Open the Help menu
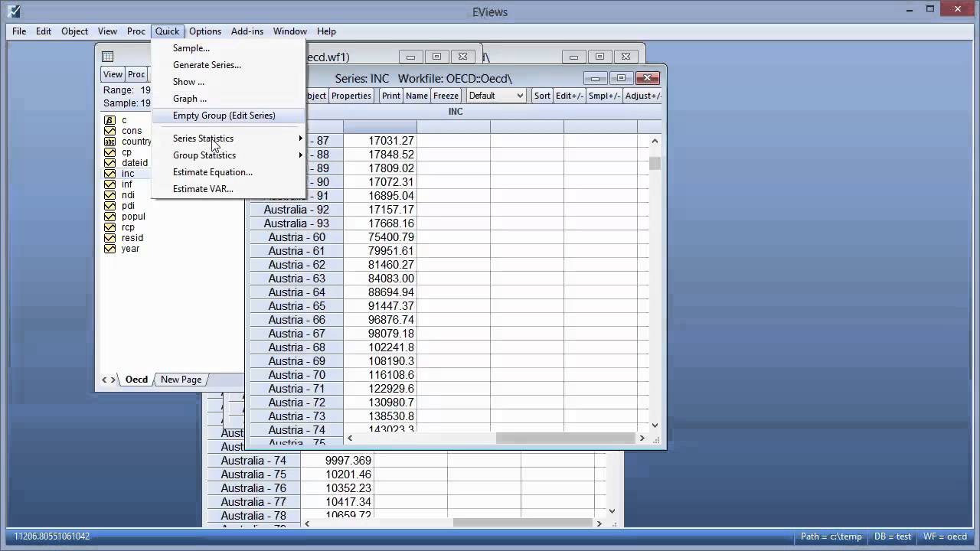The height and width of the screenshot is (551, 980). click(326, 31)
